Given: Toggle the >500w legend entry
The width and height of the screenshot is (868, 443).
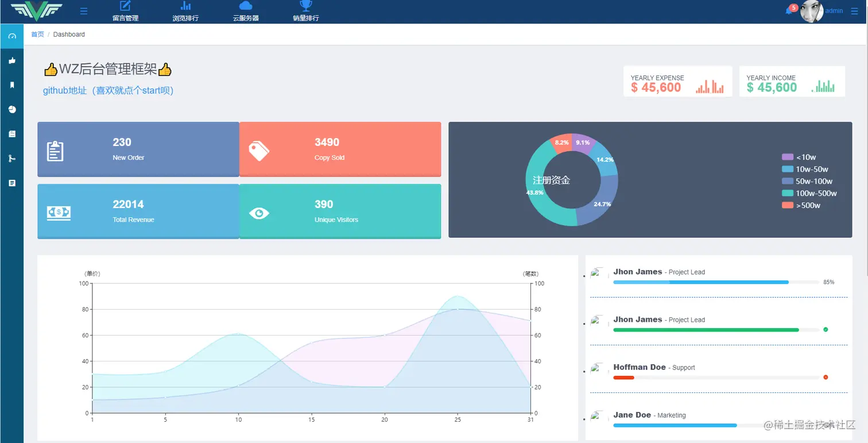Looking at the screenshot, I should [801, 205].
